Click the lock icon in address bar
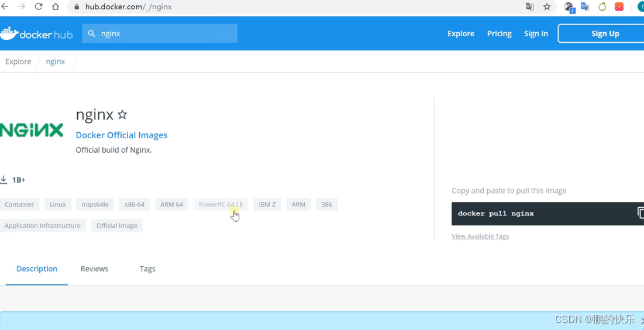The width and height of the screenshot is (644, 330). tap(77, 7)
